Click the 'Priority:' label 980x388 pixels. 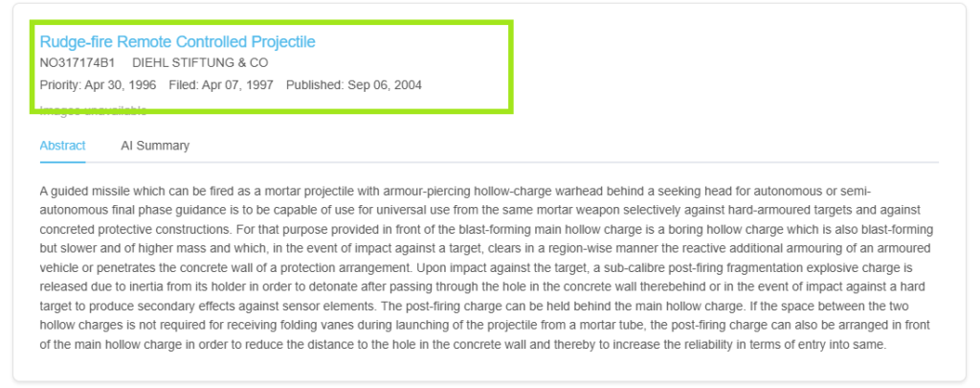click(60, 84)
